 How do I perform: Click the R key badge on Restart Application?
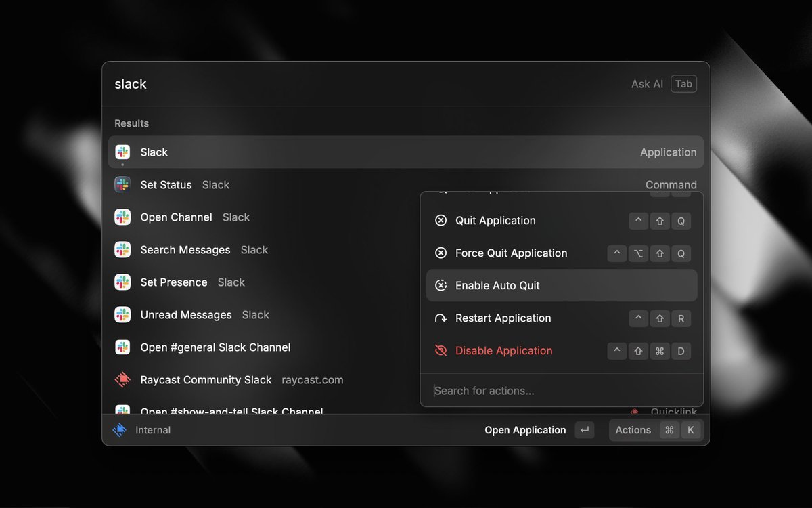point(681,318)
